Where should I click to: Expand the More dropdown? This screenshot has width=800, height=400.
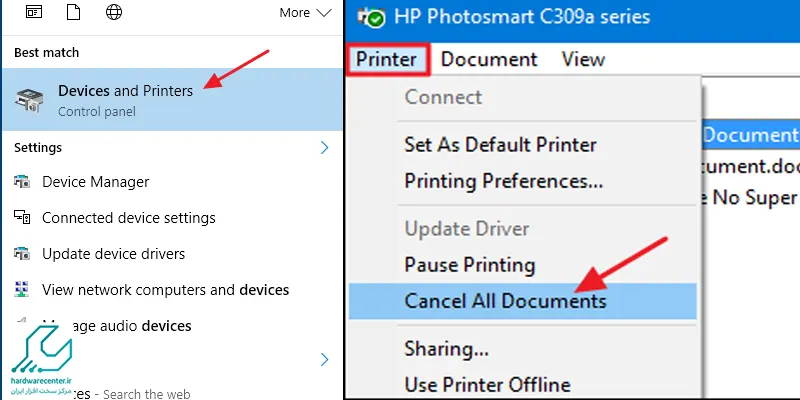305,13
